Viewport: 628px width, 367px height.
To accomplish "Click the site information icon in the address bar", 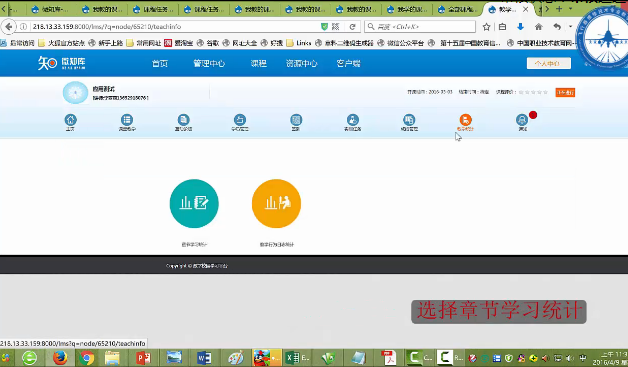I will click(x=24, y=26).
